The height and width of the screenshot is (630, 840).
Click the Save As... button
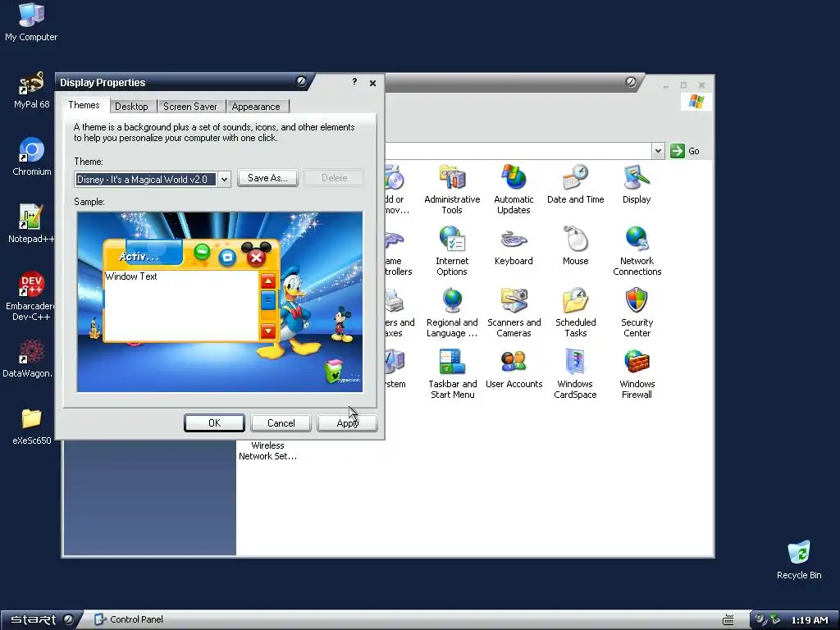point(267,178)
